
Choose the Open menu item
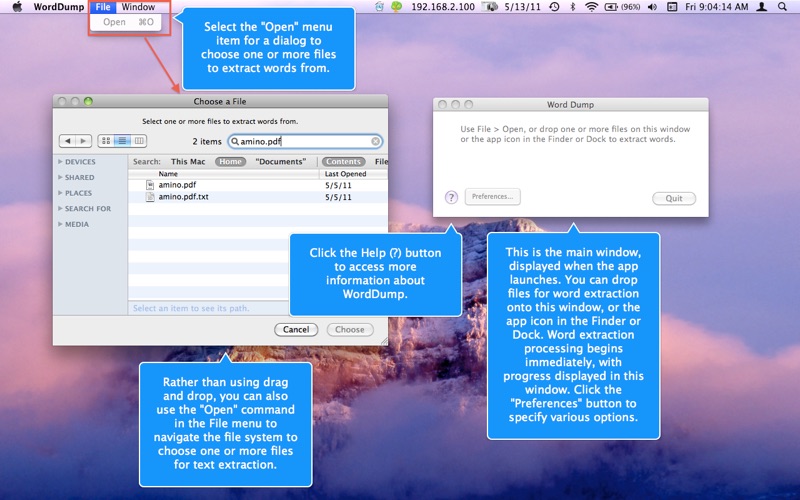coord(126,22)
